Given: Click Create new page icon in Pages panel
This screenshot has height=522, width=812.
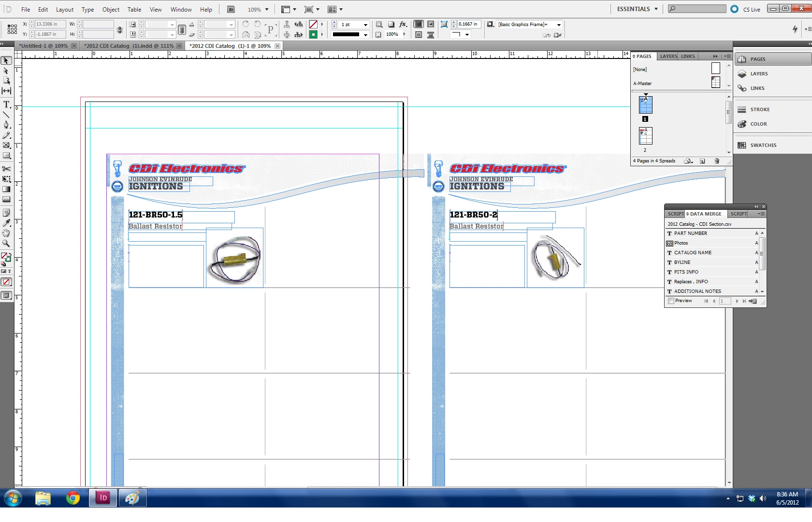Looking at the screenshot, I should (702, 161).
